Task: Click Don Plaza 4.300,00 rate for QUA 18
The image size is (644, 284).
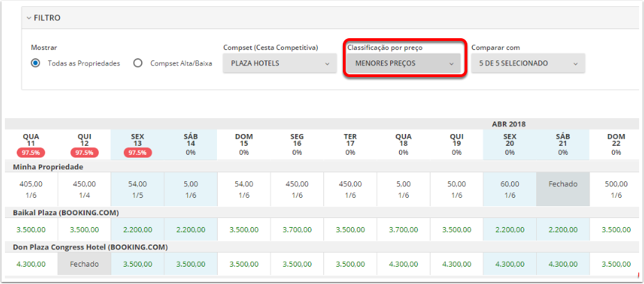Action: click(403, 265)
